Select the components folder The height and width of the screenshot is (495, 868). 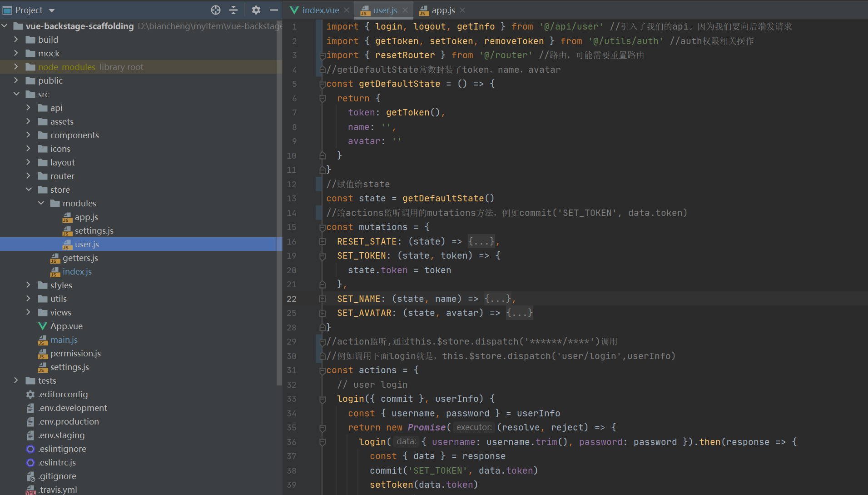tap(74, 135)
